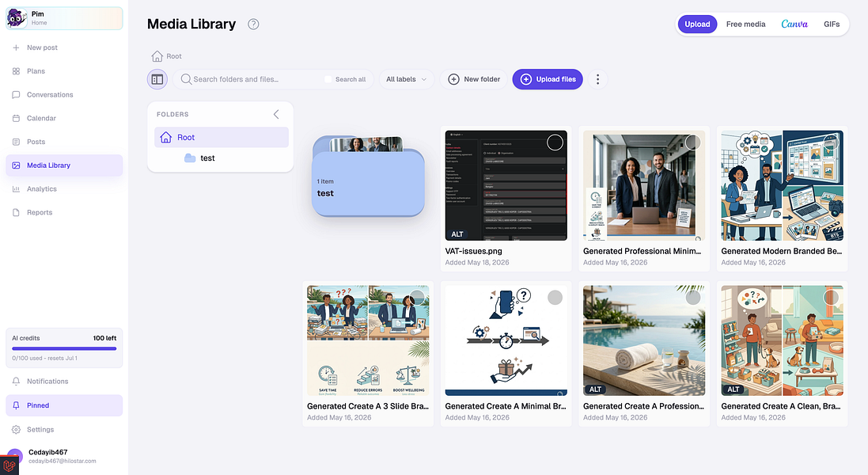This screenshot has width=868, height=475.
Task: Open Reports from the sidebar
Action: tap(64, 213)
